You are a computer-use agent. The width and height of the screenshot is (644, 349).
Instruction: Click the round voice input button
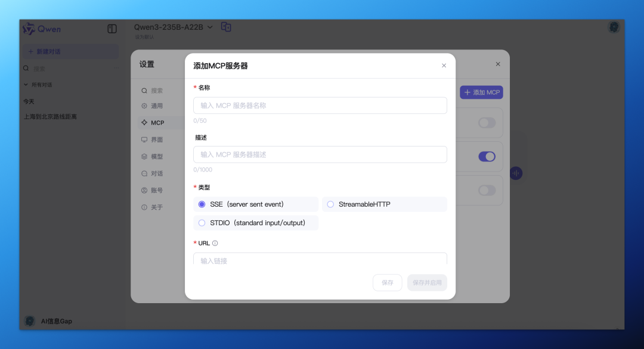coord(516,173)
